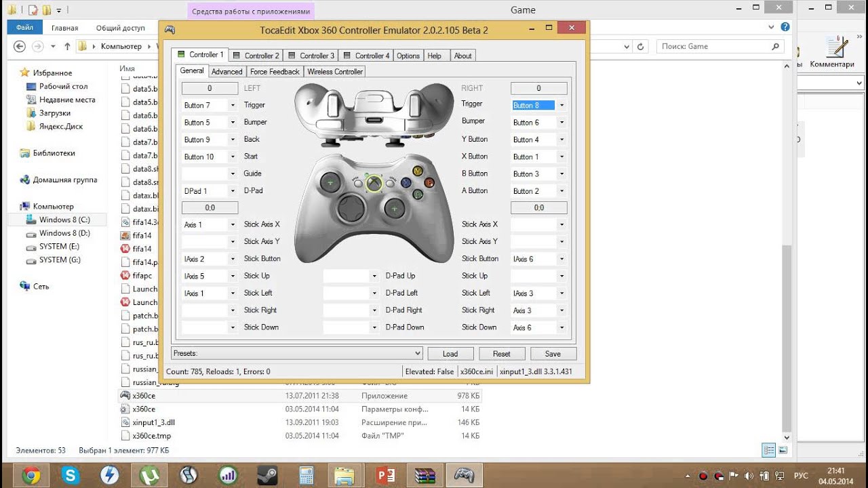Open the Файл menu in Explorer

[25, 28]
